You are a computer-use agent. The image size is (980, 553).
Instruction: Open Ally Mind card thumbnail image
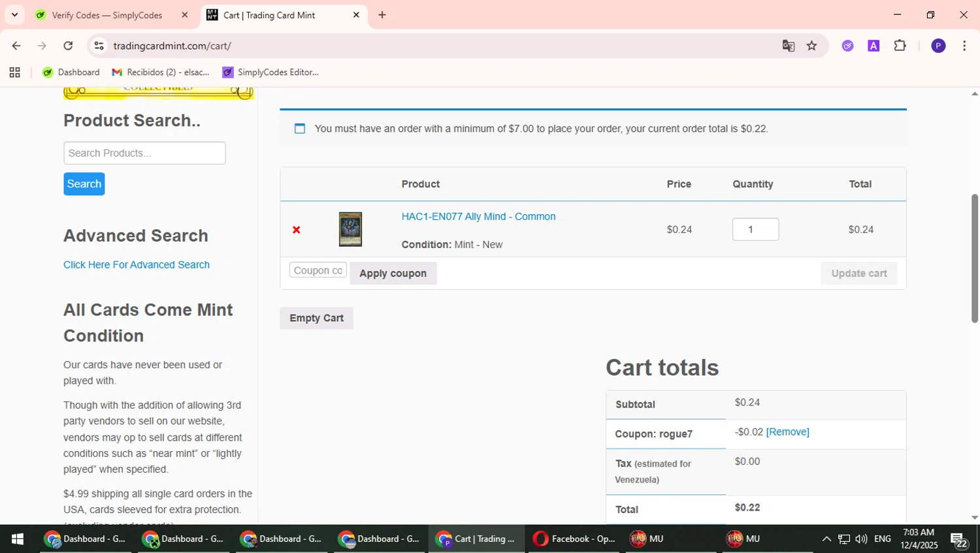[350, 229]
